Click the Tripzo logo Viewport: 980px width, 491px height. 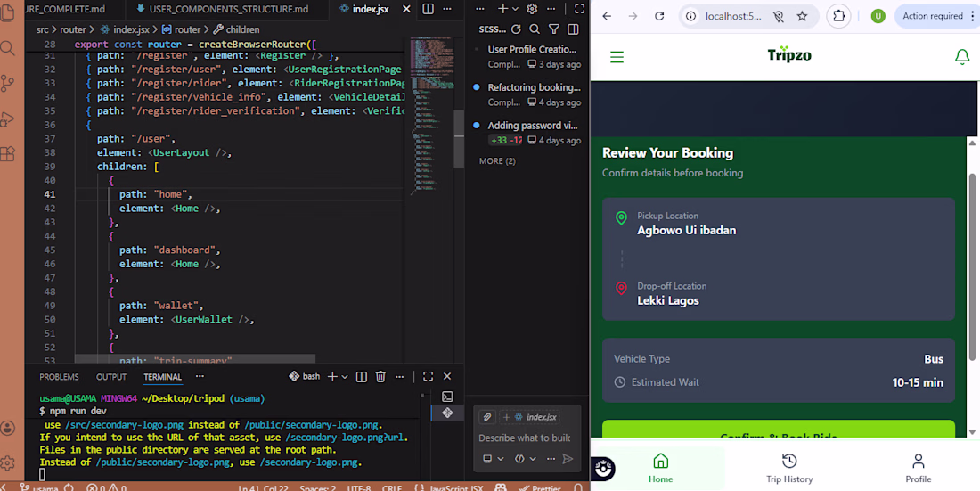tap(789, 54)
